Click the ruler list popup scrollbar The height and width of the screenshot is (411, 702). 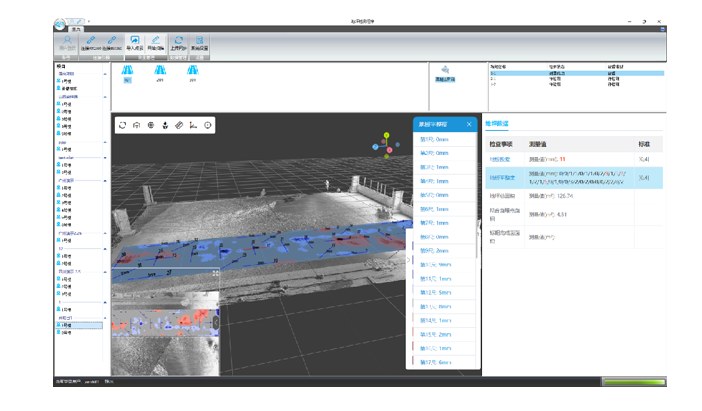(476, 195)
